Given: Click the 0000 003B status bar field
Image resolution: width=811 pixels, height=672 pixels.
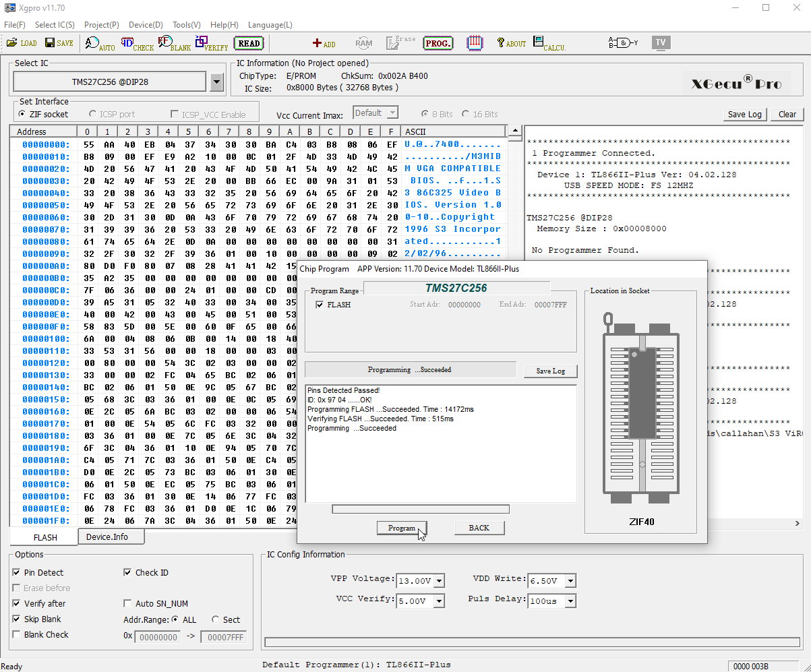Looking at the screenshot, I should coord(764,666).
